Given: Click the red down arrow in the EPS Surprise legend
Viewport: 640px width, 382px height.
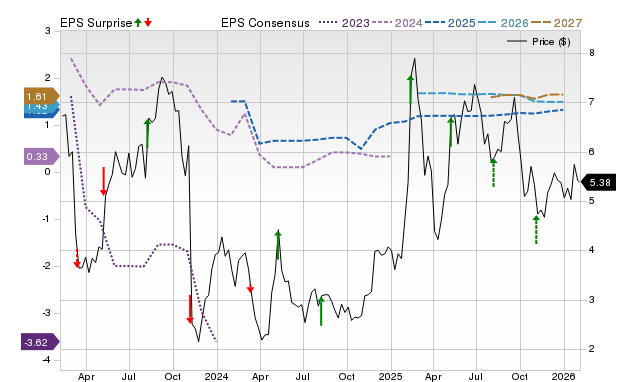Looking at the screenshot, I should tap(148, 23).
